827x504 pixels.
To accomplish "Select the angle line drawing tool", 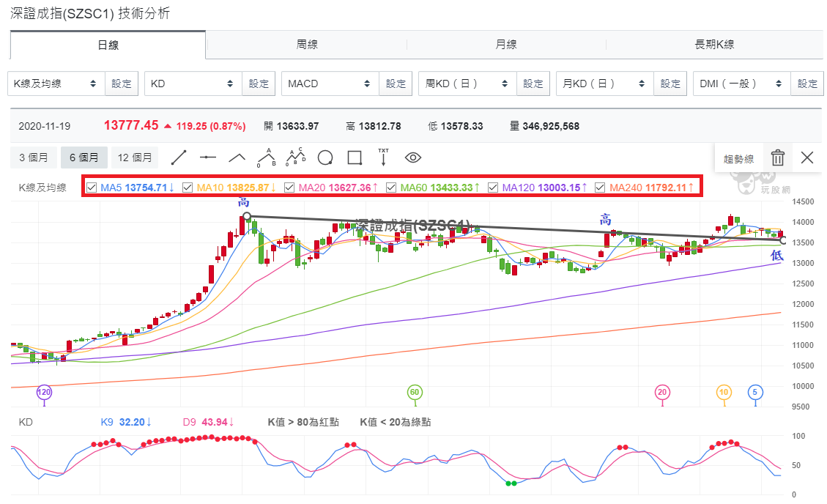I will [237, 157].
